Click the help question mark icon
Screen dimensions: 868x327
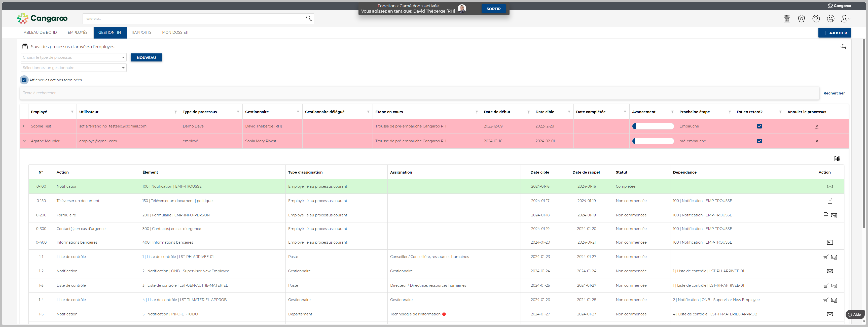(x=816, y=19)
